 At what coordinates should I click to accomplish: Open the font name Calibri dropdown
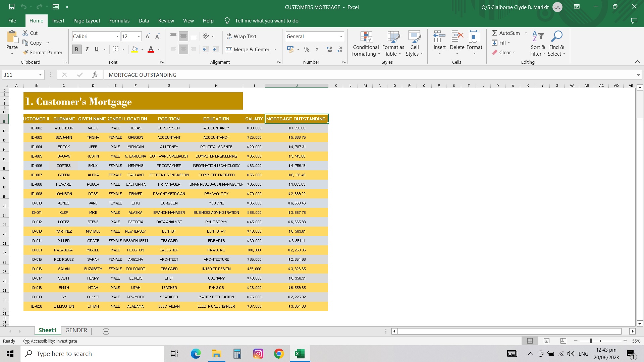point(117,36)
